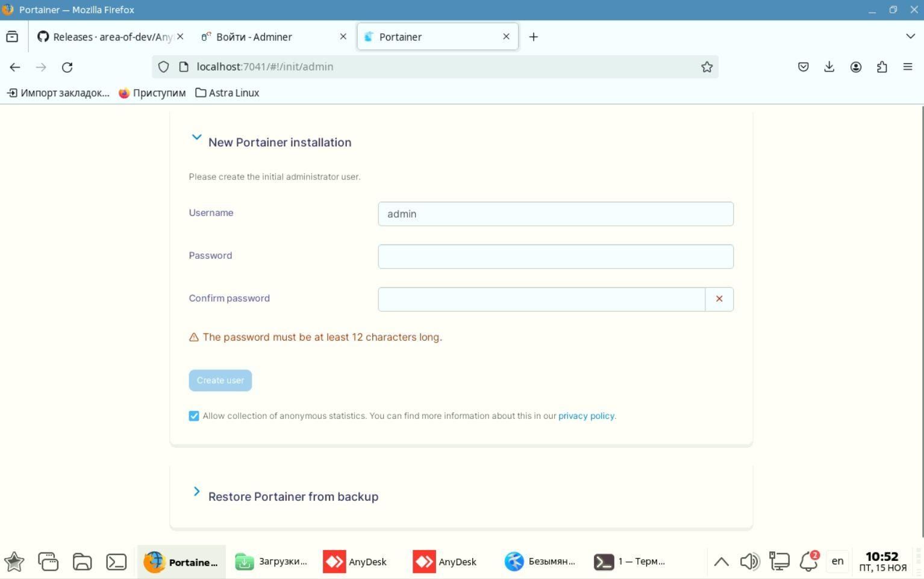Screen dimensions: 924x579
Task: Collapse the New Portainer installation section
Action: pyautogui.click(x=196, y=138)
